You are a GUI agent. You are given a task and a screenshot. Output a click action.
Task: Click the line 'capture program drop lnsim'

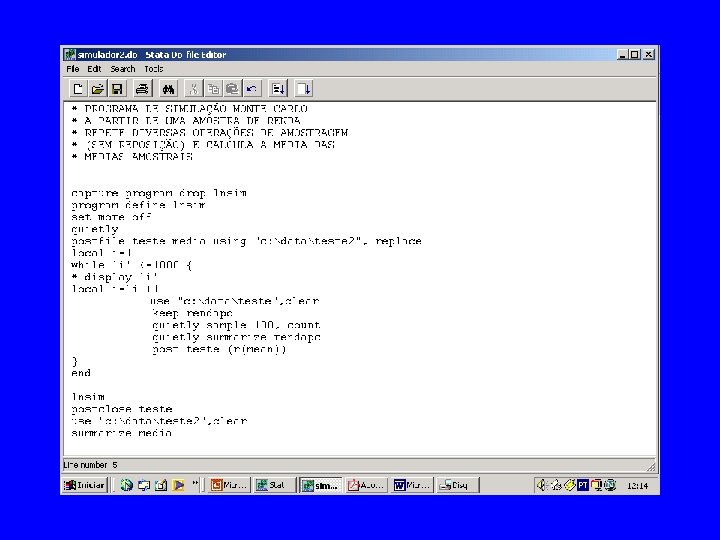pos(159,193)
